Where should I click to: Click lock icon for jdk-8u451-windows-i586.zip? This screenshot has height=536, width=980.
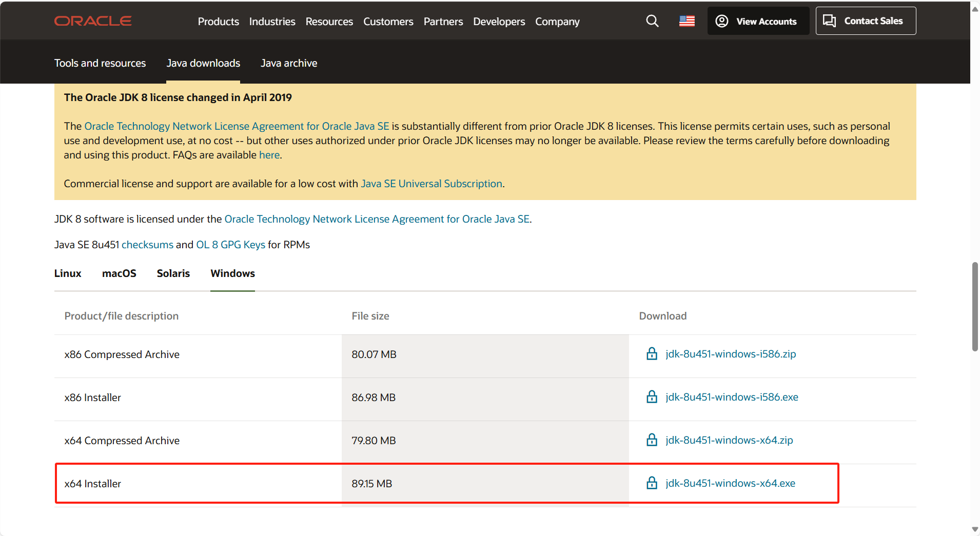click(x=652, y=354)
